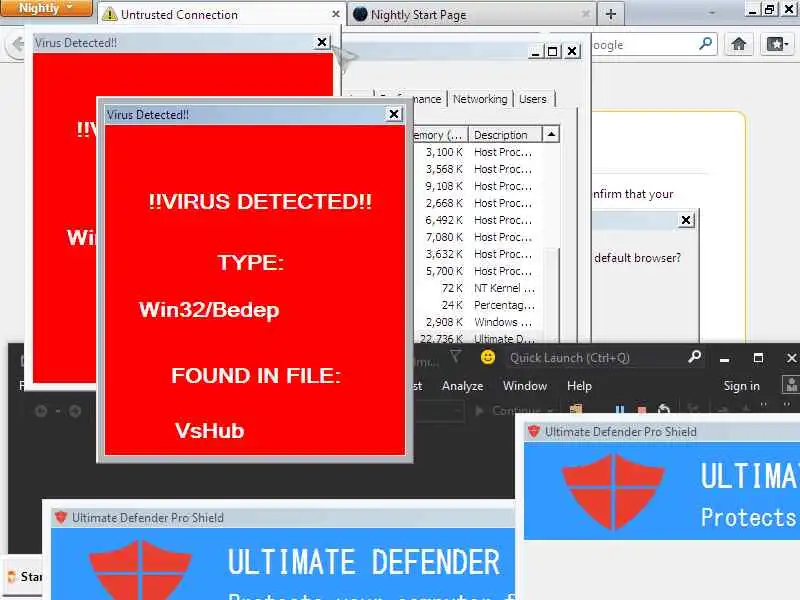This screenshot has width=800, height=600.
Task: Select the process row using 7,080 K
Action: pos(480,237)
